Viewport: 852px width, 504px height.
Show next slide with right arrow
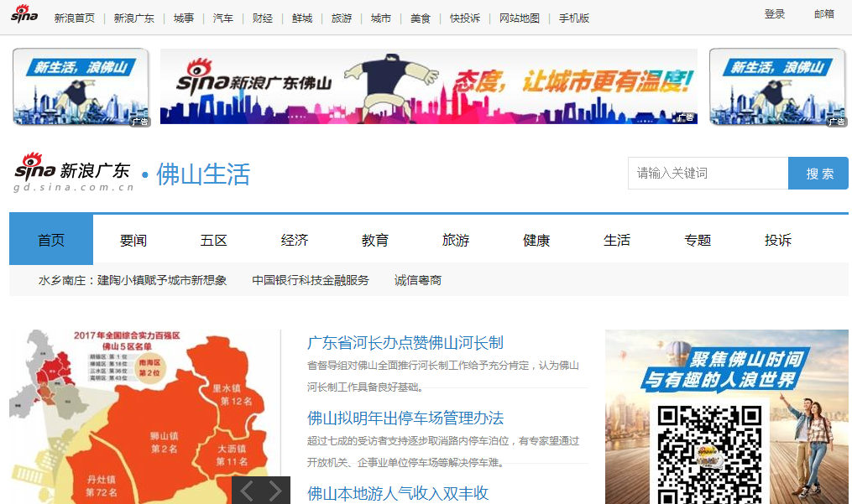point(275,491)
